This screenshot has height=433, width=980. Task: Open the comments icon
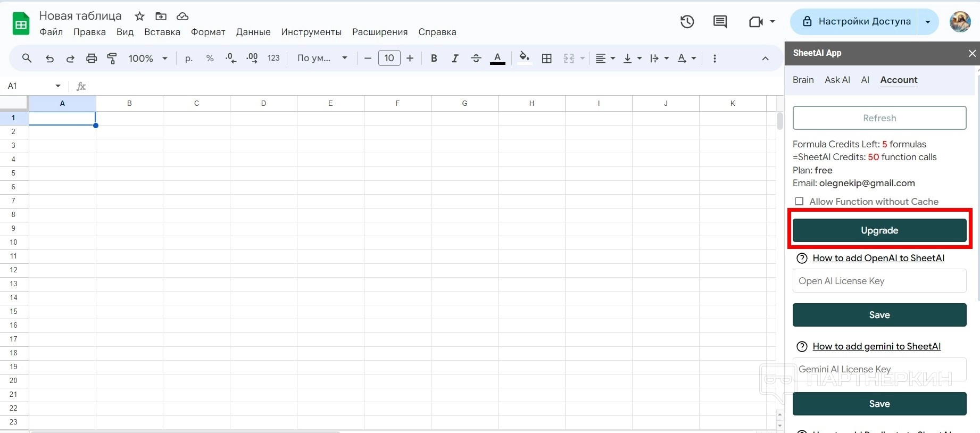[720, 22]
